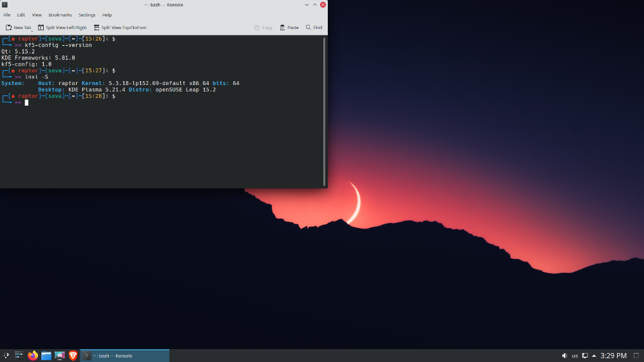Open Find in the Konsole toolbar
Image resolution: width=644 pixels, height=362 pixels.
(314, 28)
